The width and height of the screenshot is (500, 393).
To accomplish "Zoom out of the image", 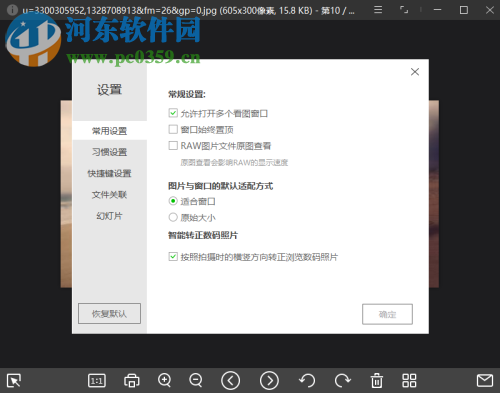I will (x=196, y=380).
